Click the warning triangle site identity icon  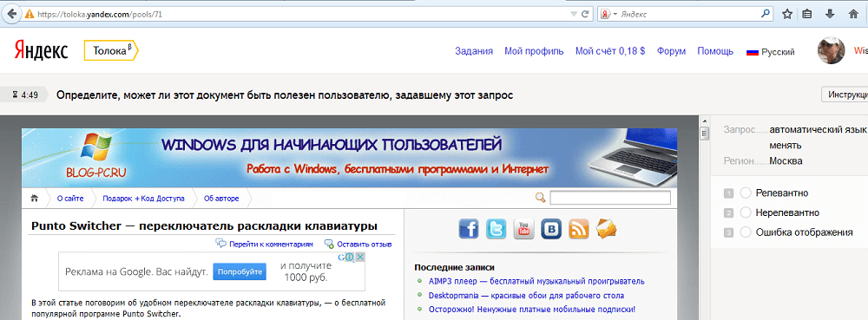pos(29,15)
